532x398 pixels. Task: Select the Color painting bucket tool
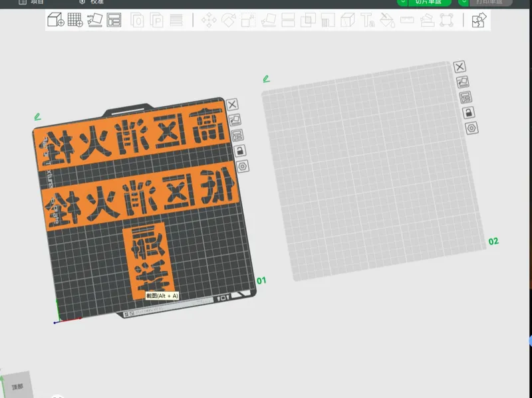tap(387, 21)
